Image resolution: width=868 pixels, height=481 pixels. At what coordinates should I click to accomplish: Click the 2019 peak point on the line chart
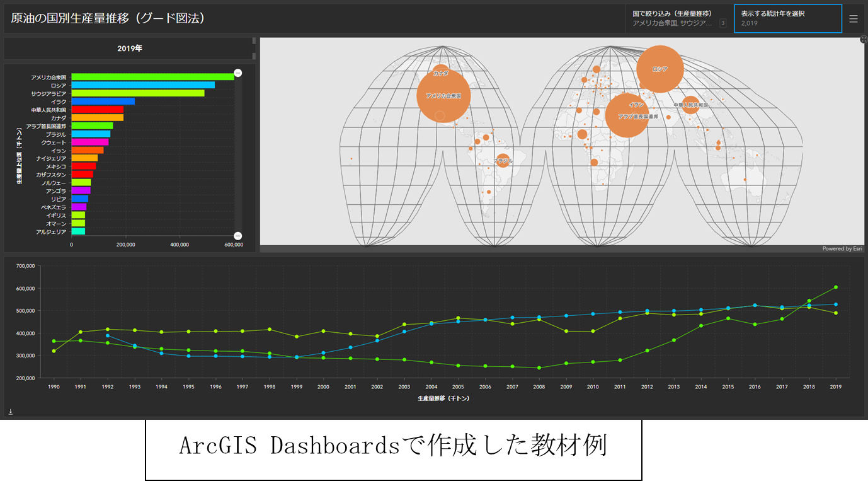coord(835,287)
